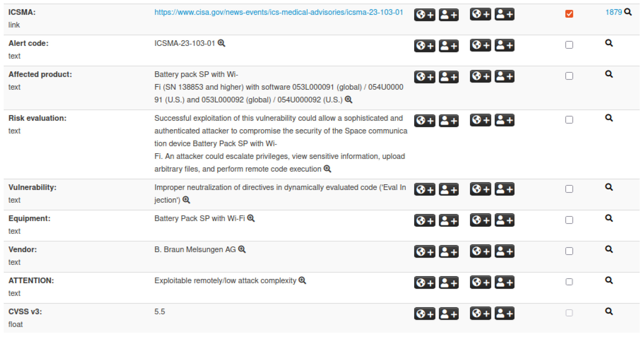Check the Vendor row checkbox
This screenshot has width=644, height=340.
569,251
